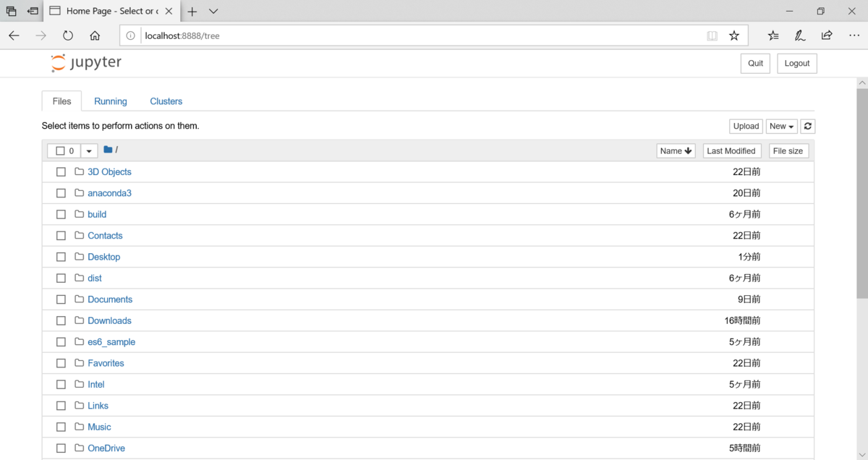Share this page icon

point(827,35)
